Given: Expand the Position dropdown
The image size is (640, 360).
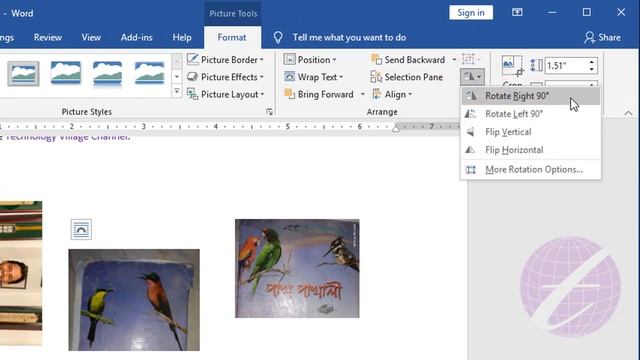Looking at the screenshot, I should 310,60.
